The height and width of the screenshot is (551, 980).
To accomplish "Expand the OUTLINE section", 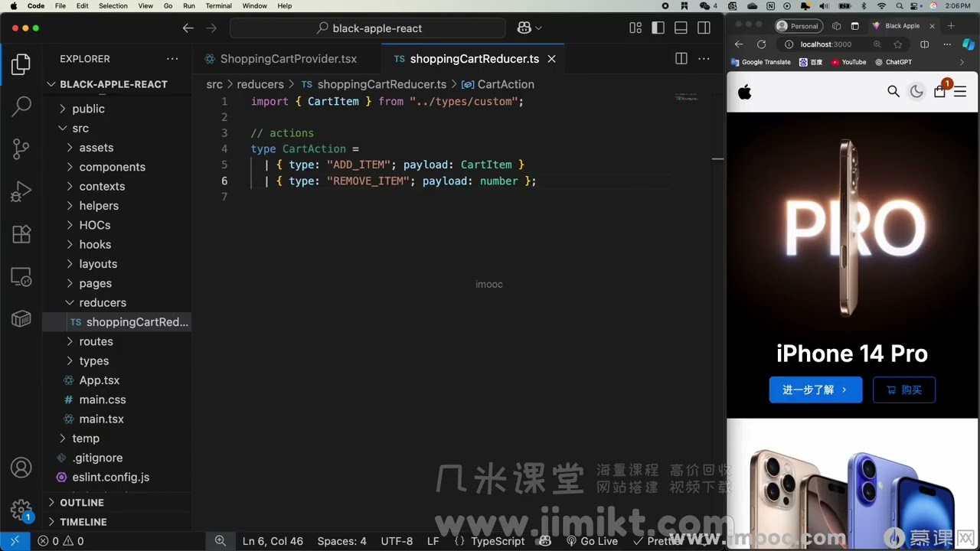I will point(82,503).
